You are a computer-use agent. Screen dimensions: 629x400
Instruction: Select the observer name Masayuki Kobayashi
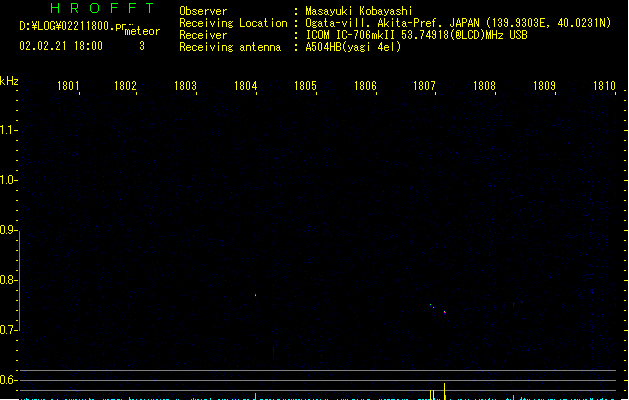(x=359, y=11)
